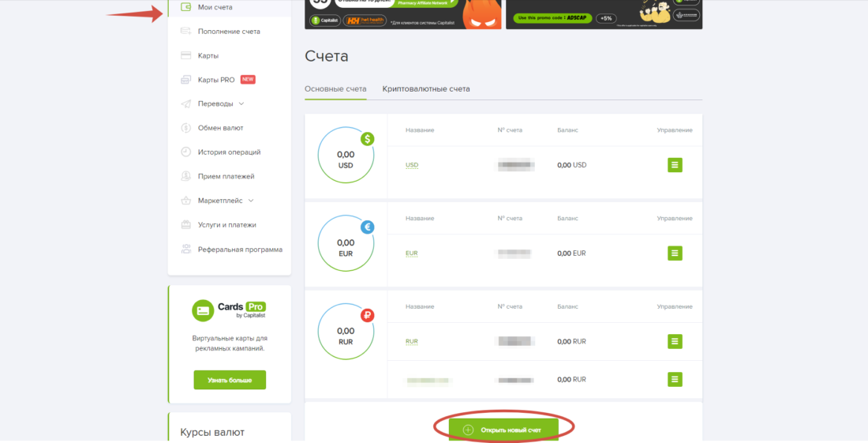Expand the Переводы submenu arrow

(x=241, y=103)
